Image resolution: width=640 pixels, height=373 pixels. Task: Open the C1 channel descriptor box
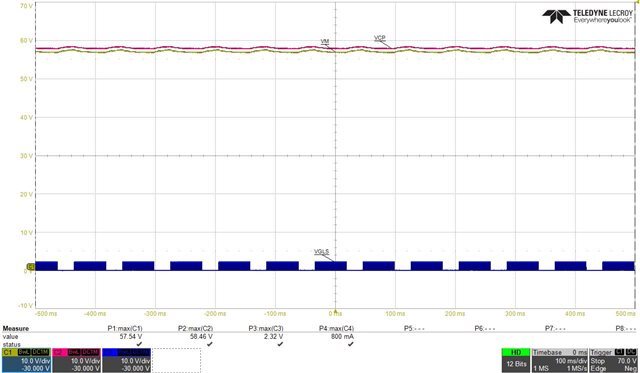coord(26,360)
